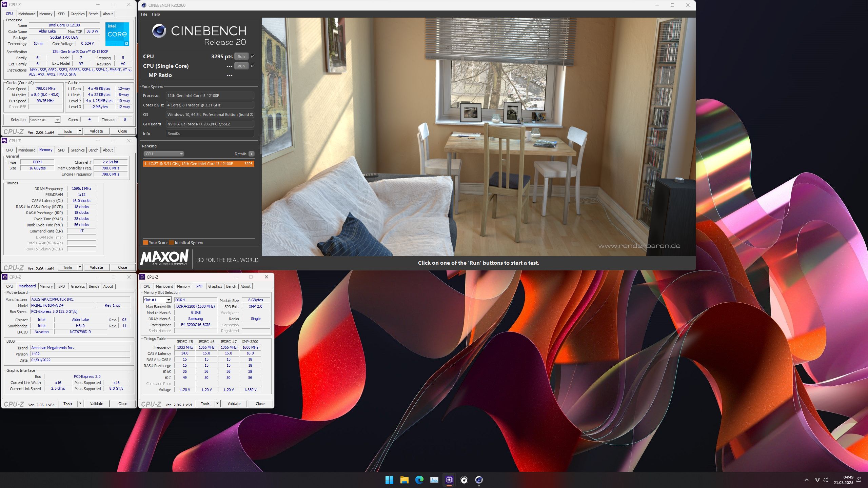Click the Maxon logo in Cinebench
Viewport: 868px width, 488px height.
[x=164, y=258]
